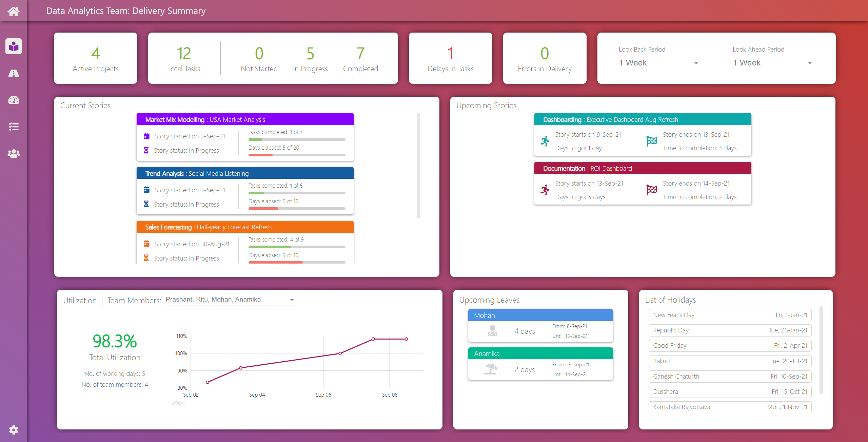This screenshot has height=442, width=868.
Task: Click the person icon on Mohan's leave card
Action: 492,331
